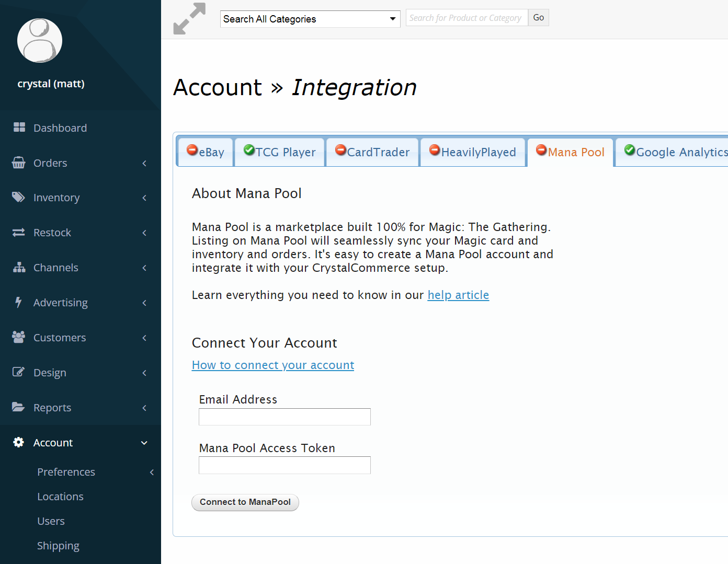Switch to the CardTrader tab
Screen dimensions: 728x564
tap(372, 152)
